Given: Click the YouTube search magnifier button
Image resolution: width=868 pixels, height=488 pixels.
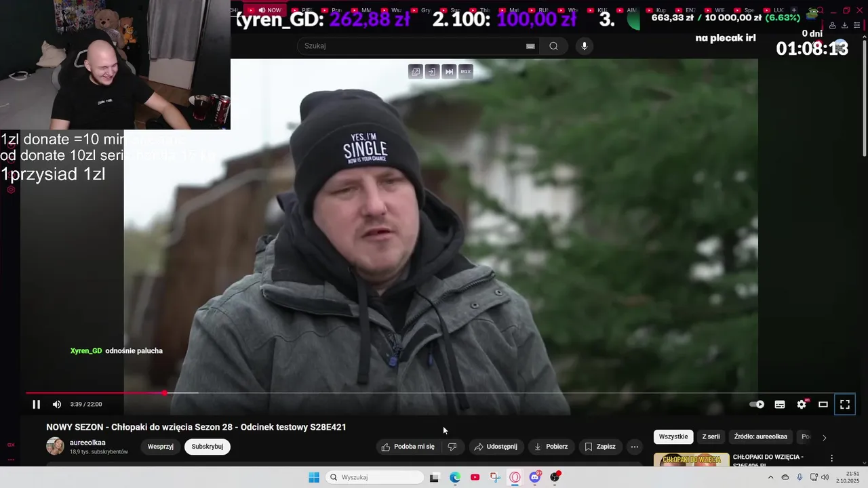Looking at the screenshot, I should [x=554, y=46].
